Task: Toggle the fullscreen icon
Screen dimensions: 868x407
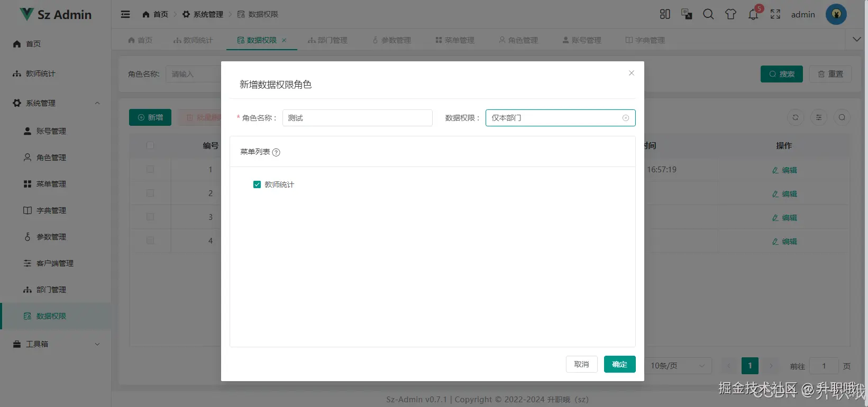Action: [x=775, y=14]
